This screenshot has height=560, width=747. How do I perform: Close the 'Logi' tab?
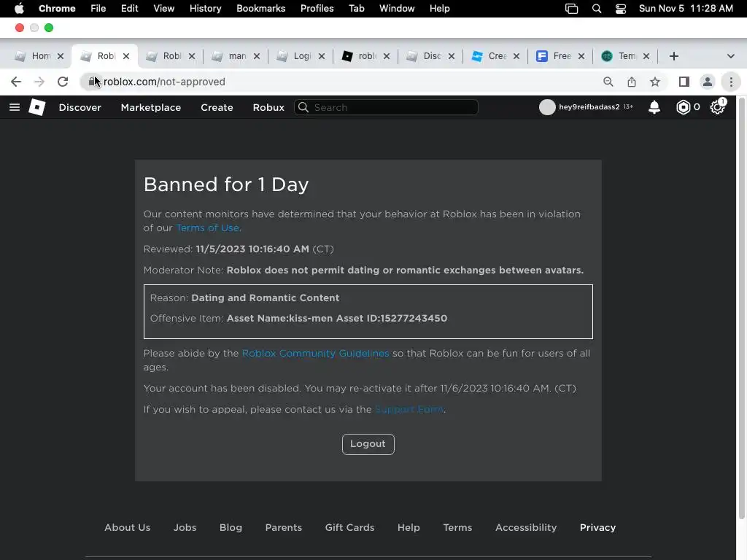322,56
